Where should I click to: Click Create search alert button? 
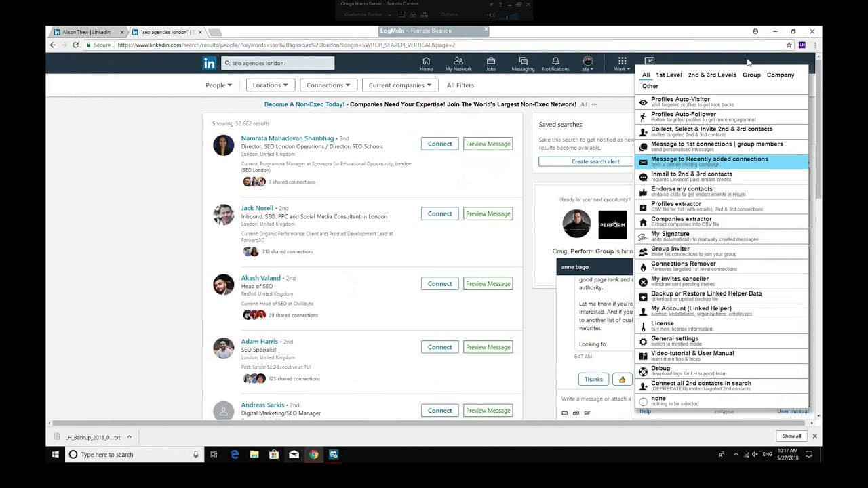[x=586, y=161]
